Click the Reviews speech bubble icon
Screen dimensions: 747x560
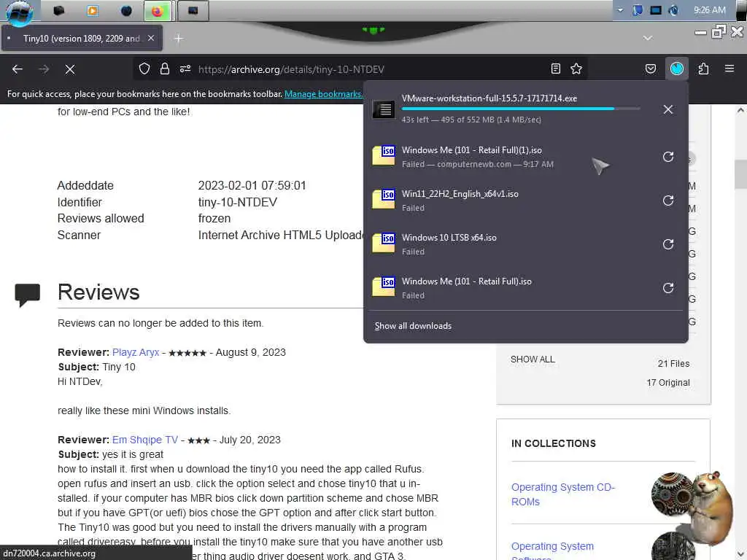click(27, 295)
